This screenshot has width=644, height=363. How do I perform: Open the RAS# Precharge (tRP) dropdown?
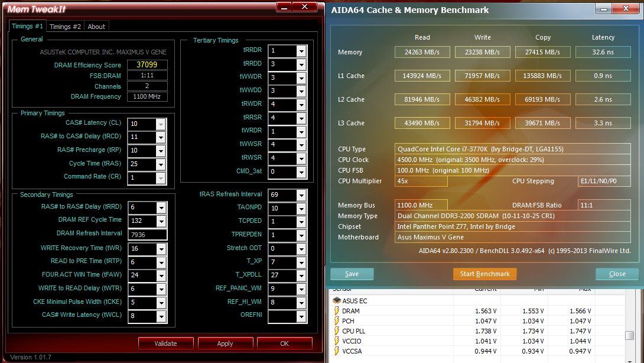[161, 151]
